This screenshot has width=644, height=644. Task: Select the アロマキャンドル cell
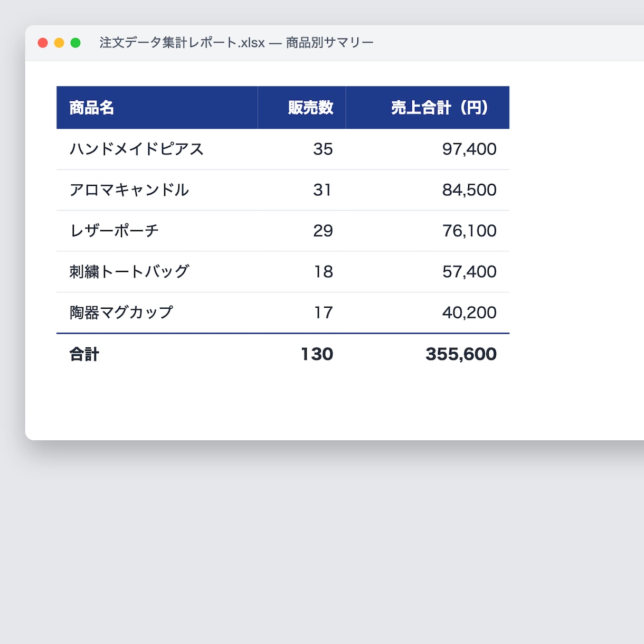[157, 190]
